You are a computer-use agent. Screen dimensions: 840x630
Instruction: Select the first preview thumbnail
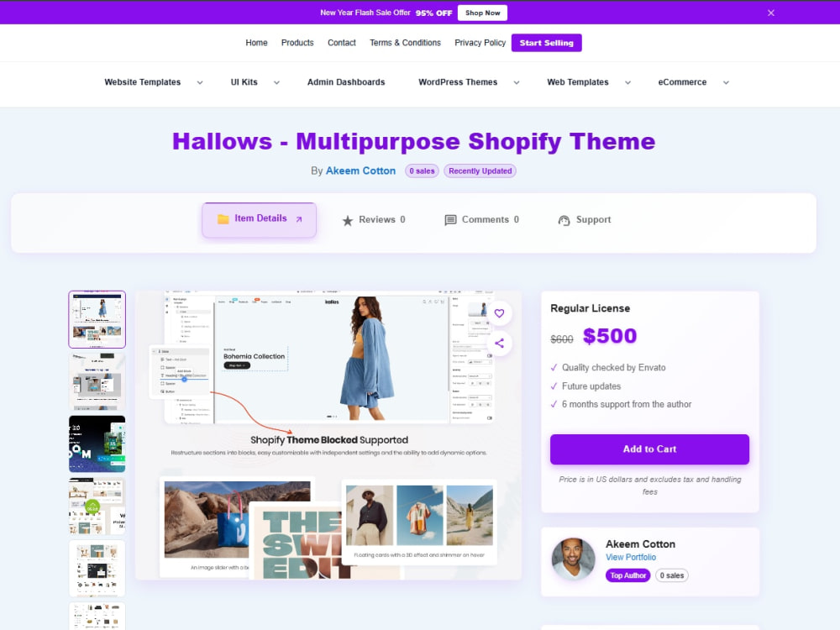[97, 319]
